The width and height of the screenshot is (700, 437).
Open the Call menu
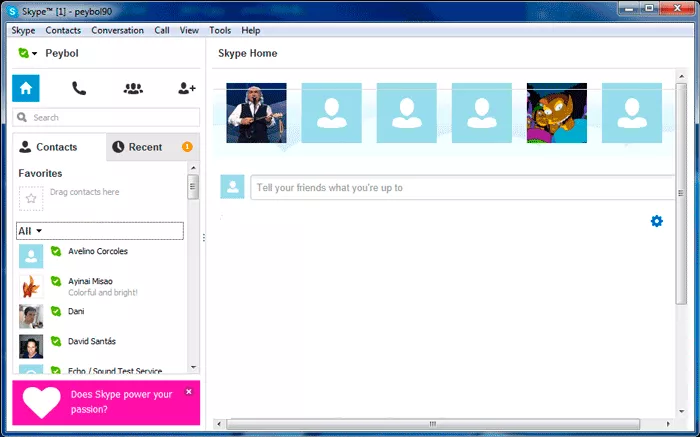click(162, 30)
